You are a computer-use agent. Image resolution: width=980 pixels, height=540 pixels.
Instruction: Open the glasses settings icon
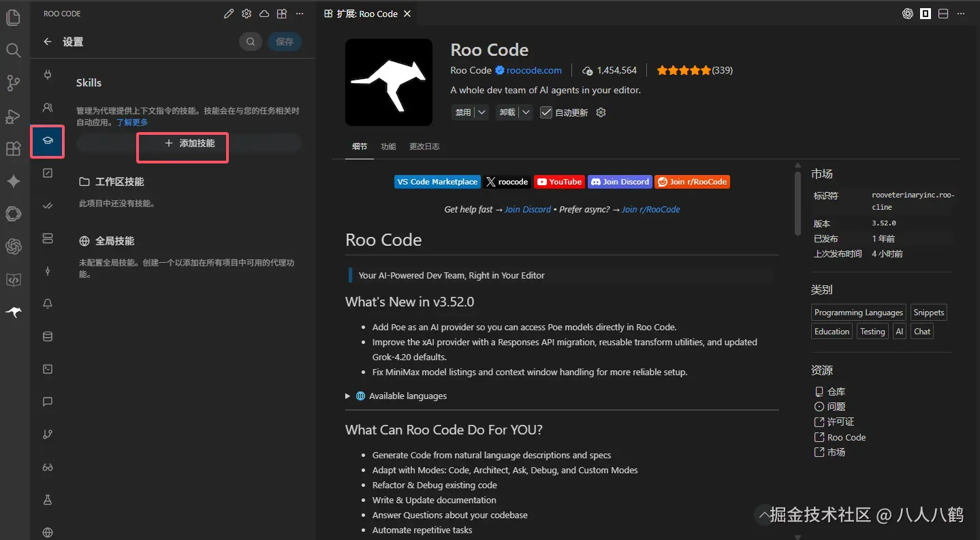48,467
